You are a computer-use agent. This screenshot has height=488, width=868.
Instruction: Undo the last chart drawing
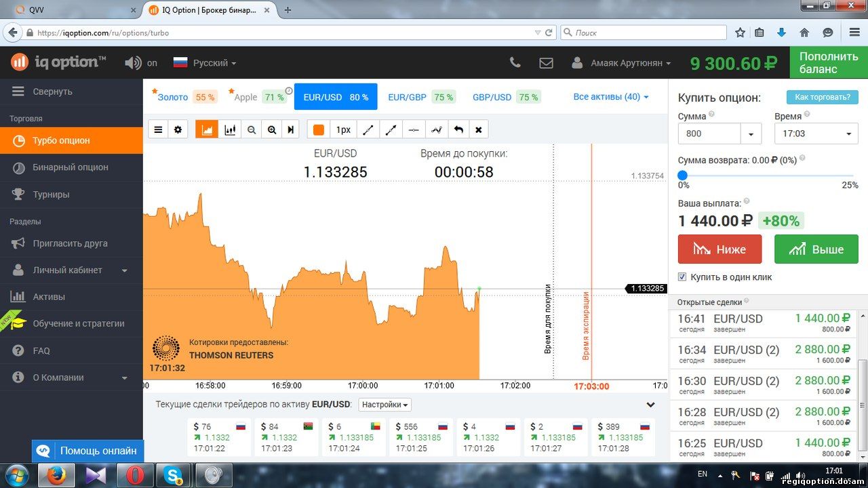point(458,129)
